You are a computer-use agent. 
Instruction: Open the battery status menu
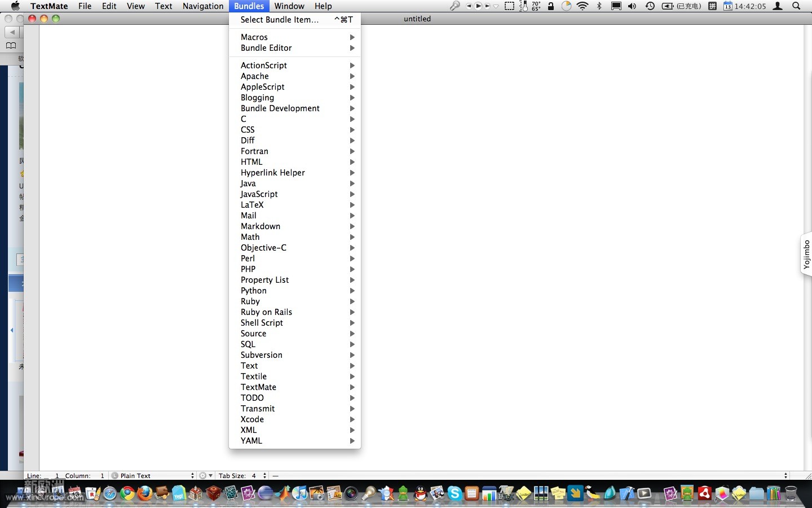681,6
